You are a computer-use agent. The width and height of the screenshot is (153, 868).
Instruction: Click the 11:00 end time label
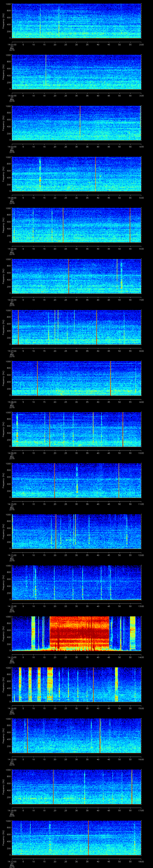141,504
